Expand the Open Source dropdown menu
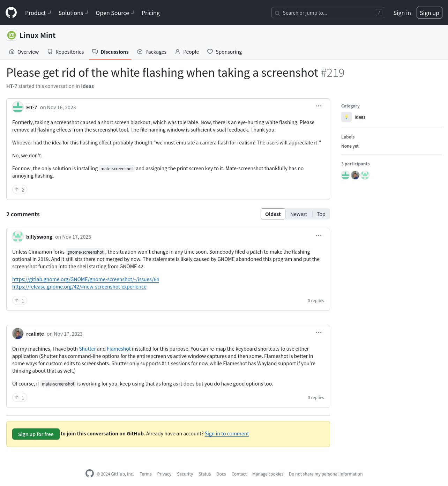448x486 pixels. (115, 13)
